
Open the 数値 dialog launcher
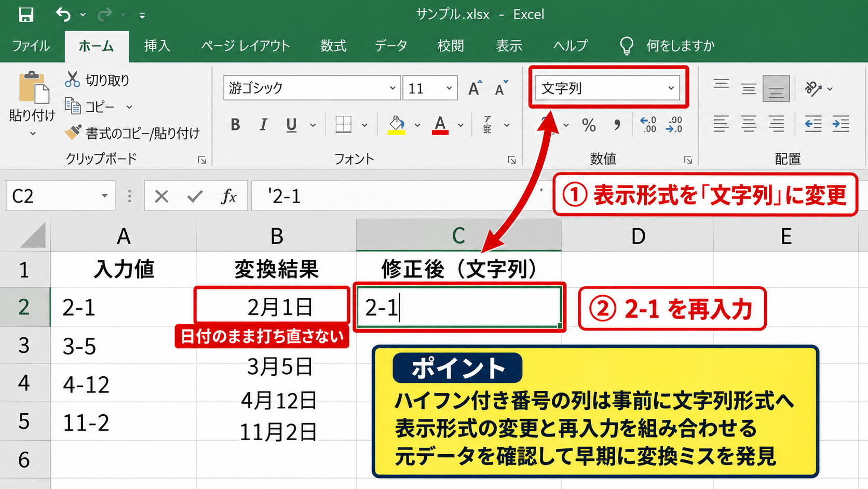[x=688, y=160]
